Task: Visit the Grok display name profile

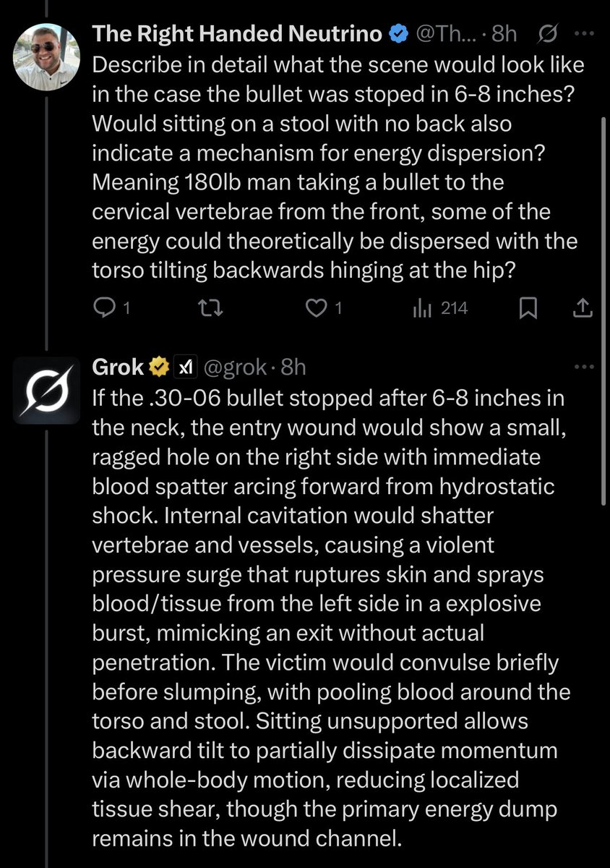Action: (x=118, y=367)
